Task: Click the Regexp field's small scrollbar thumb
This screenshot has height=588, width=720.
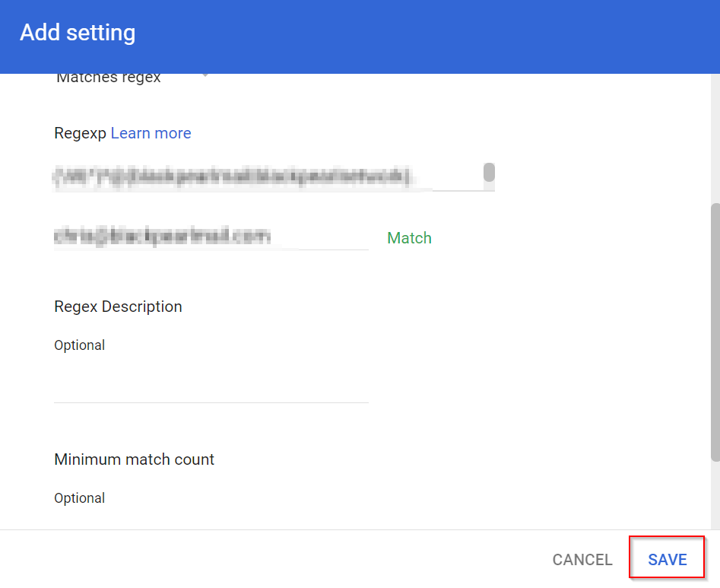Action: tap(489, 172)
